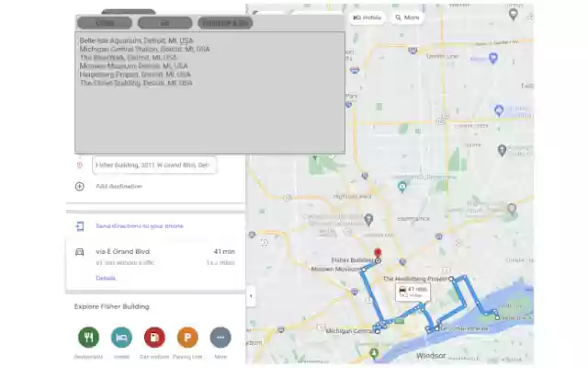
Task: Click the Hotels explore icon with bed symbol
Action: click(x=121, y=338)
